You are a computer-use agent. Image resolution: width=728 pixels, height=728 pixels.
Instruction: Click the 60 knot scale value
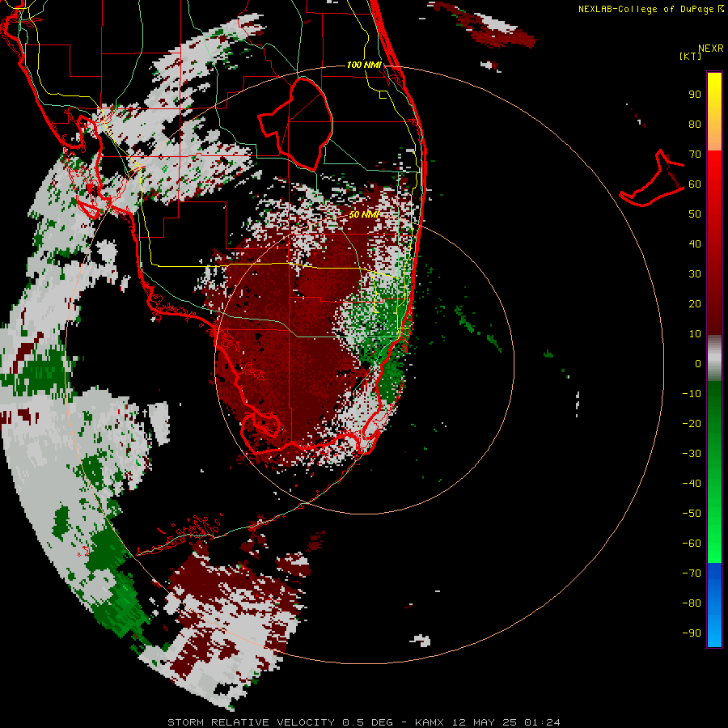click(695, 184)
